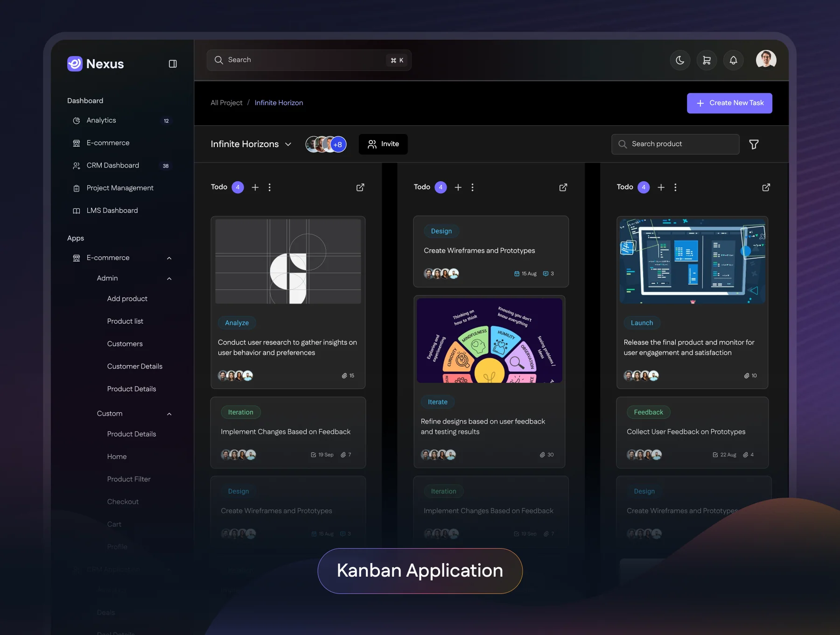Open 'Collect User Feedback on Prototypes' card
This screenshot has height=635, width=840.
click(x=693, y=432)
